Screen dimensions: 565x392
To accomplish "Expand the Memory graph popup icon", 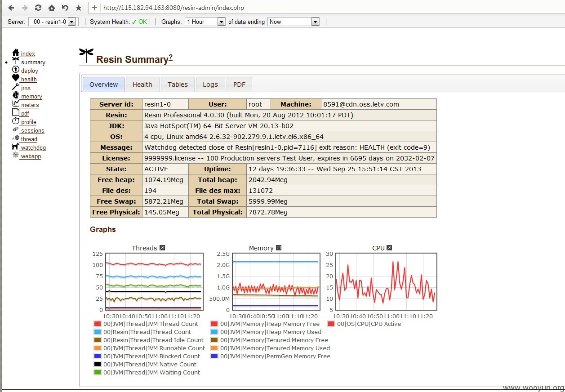I will [279, 248].
